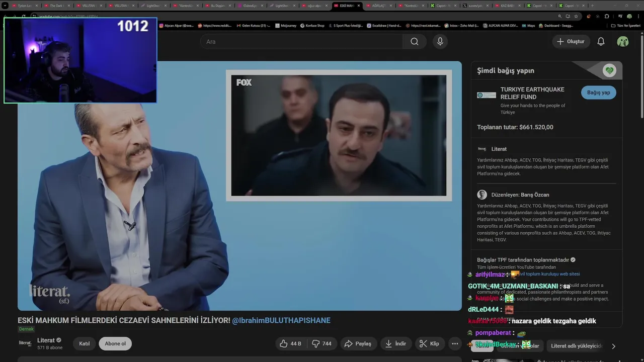Open the Gelen Kutusu Gmail bookmark
This screenshot has width=644, height=362.
254,26
